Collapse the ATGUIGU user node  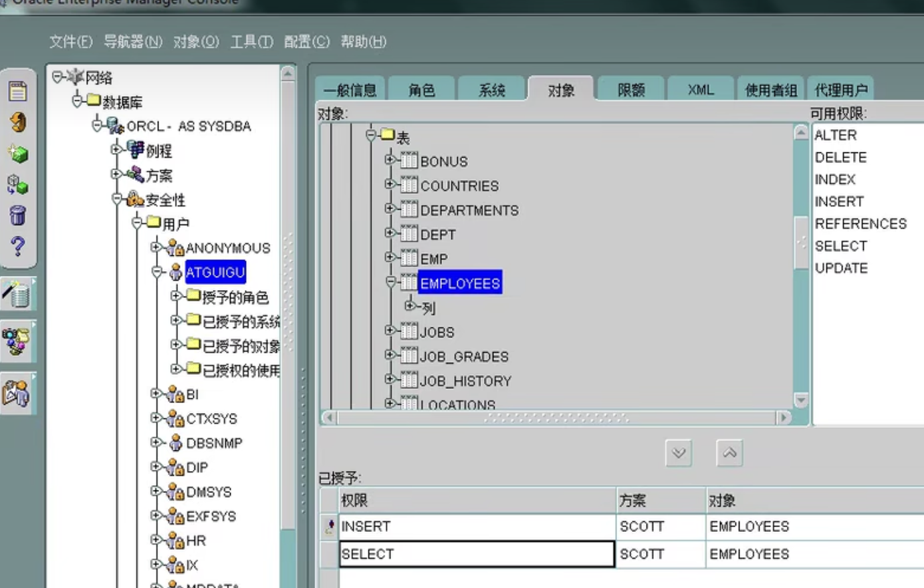pos(156,272)
